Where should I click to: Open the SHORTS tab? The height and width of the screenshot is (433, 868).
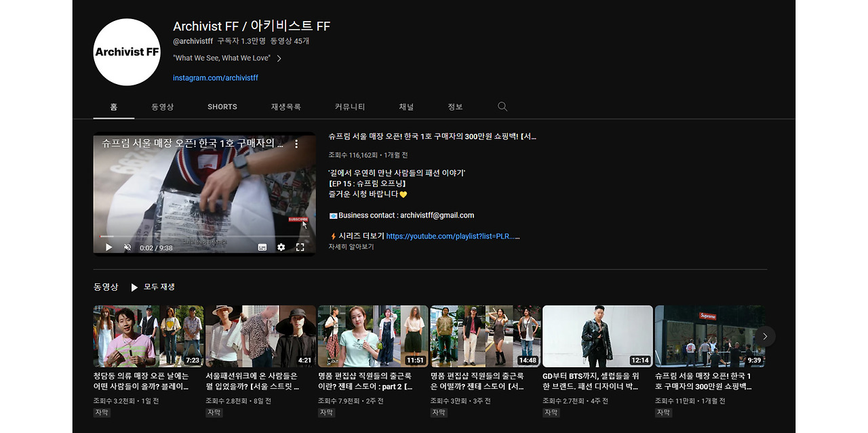point(222,107)
